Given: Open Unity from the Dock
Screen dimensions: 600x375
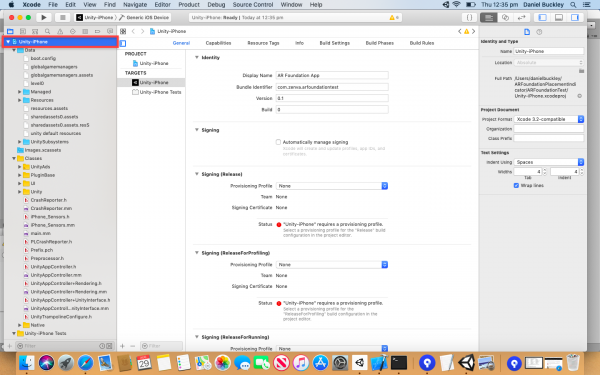Looking at the screenshot, I should point(466,362).
